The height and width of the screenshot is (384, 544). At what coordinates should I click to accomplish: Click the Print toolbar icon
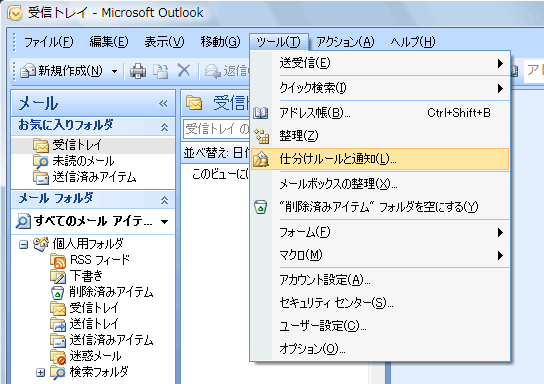pyautogui.click(x=138, y=71)
